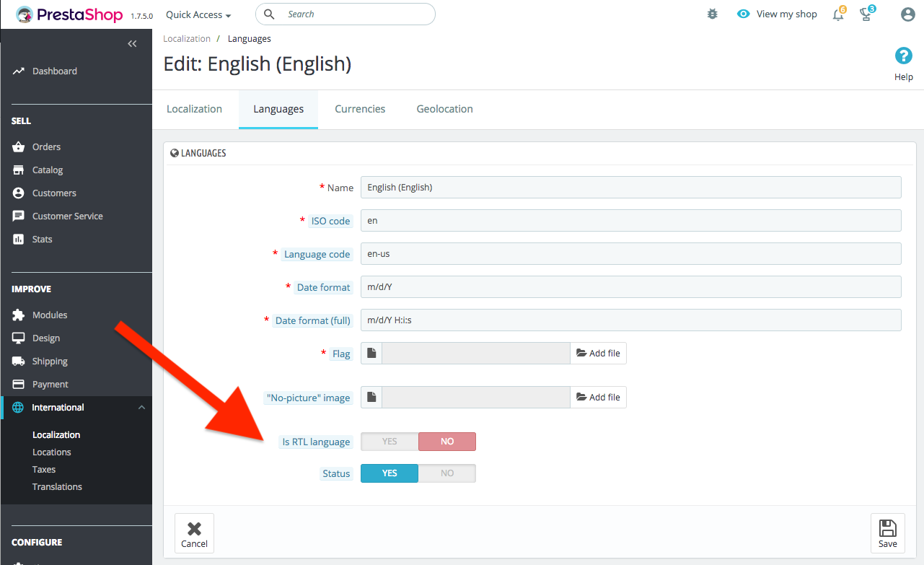Click the Date format input field
924x565 pixels.
point(631,287)
